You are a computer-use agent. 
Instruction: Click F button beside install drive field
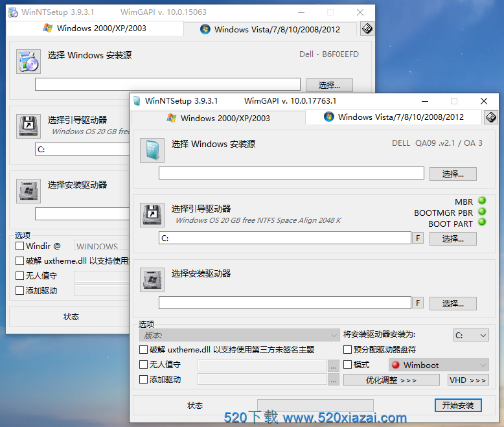tap(418, 303)
